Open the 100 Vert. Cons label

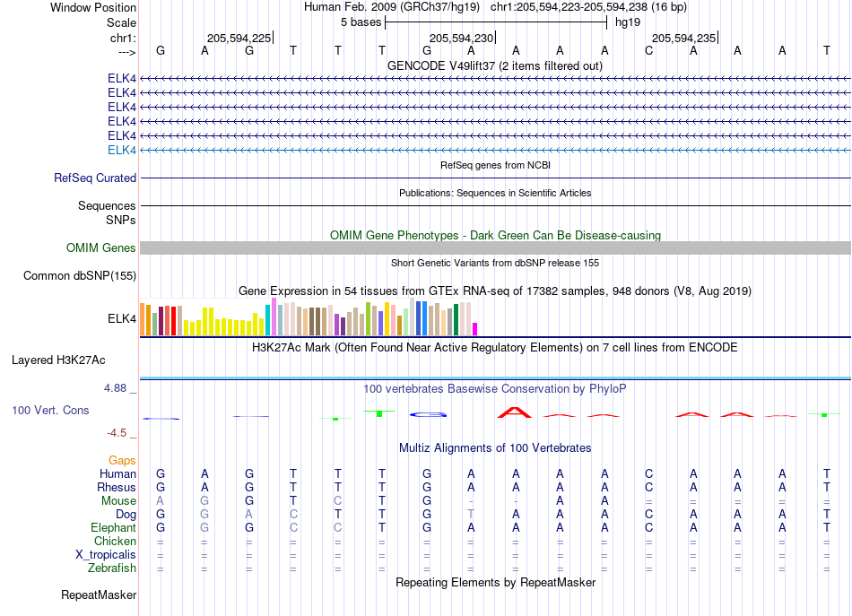tap(50, 410)
